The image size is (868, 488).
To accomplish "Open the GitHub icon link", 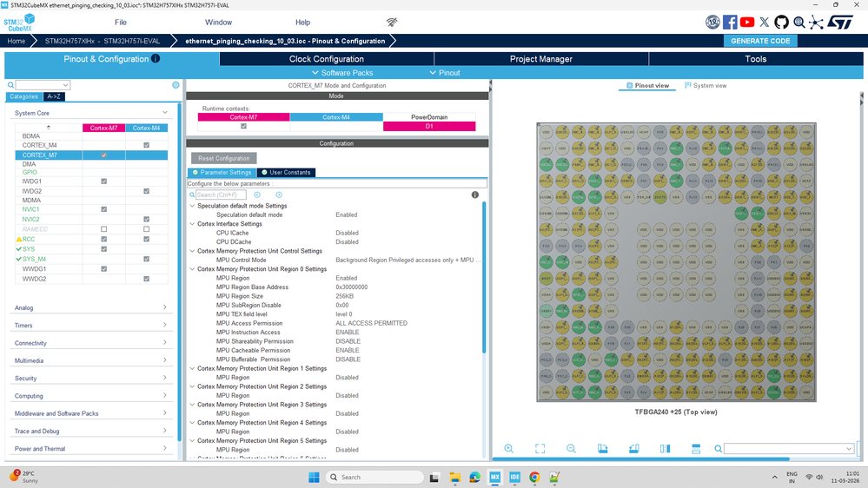I will (x=781, y=22).
